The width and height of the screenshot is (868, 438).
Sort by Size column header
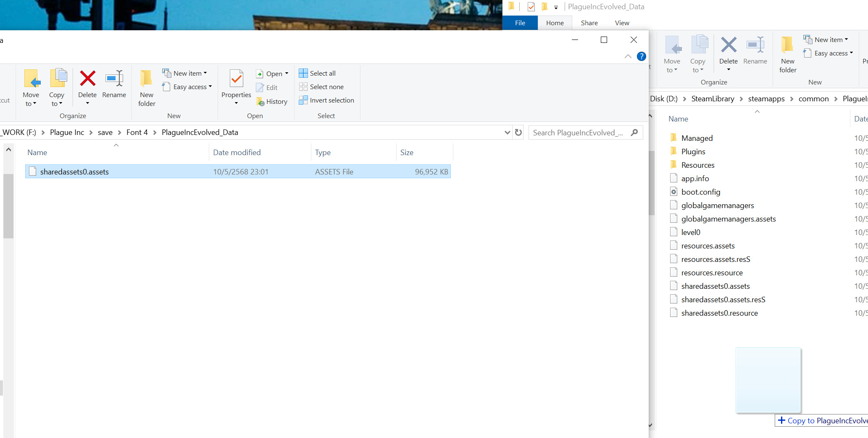424,153
